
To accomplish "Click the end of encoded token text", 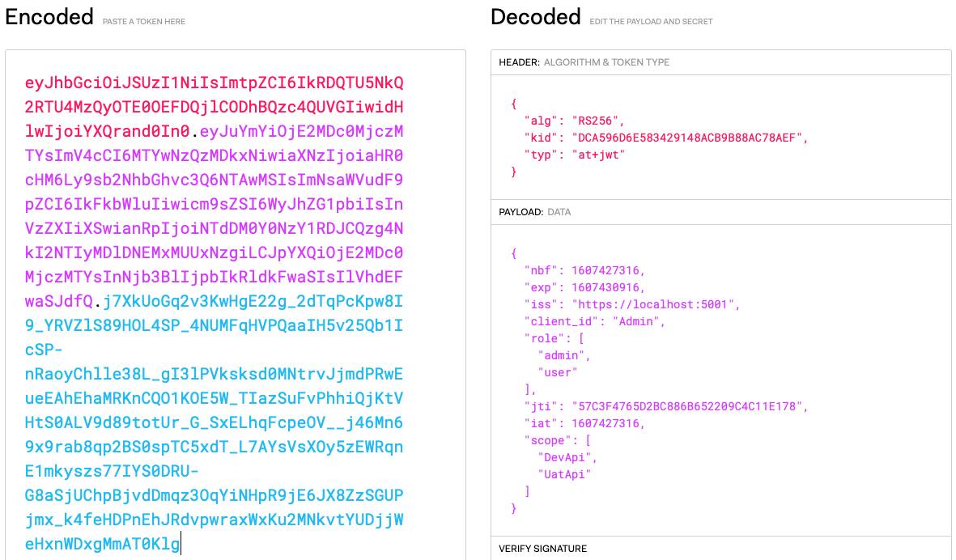I will coord(181,544).
